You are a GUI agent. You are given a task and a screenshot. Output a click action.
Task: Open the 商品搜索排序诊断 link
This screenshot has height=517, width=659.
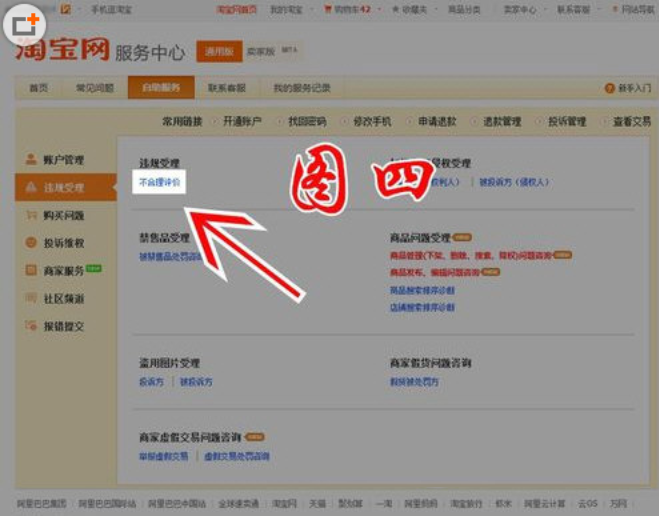(x=422, y=290)
